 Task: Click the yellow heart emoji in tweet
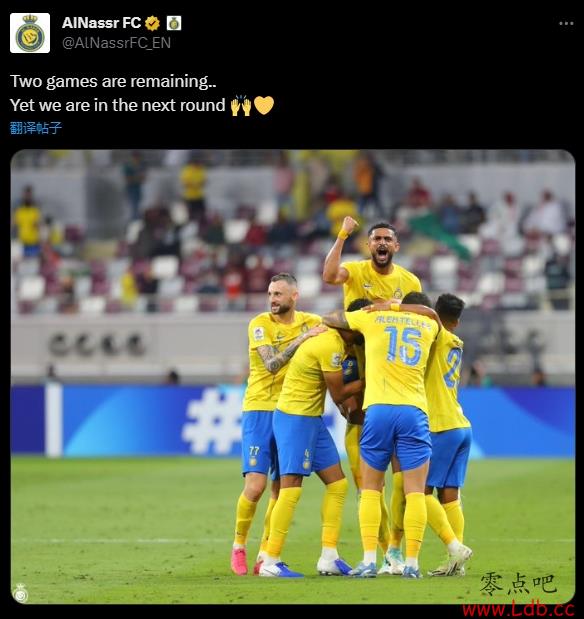(x=264, y=105)
